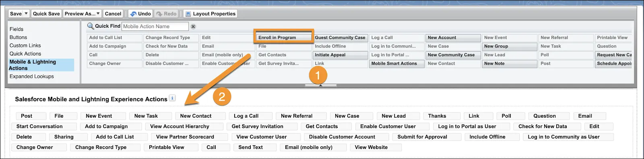The height and width of the screenshot is (159, 644).
Task: Select Log a Call in layout section
Action: 250,116
